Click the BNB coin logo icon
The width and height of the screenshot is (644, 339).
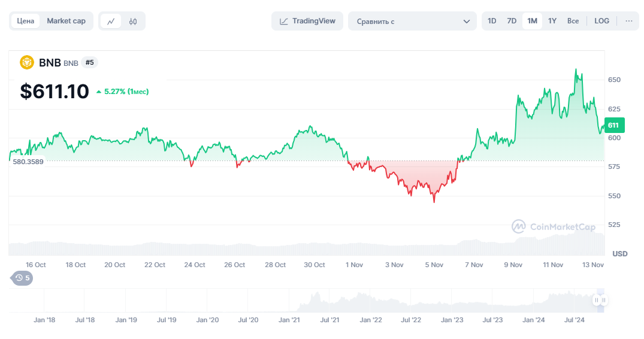[x=27, y=62]
